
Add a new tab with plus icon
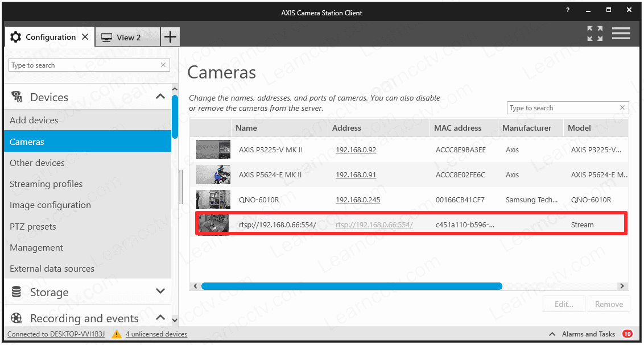click(x=170, y=38)
